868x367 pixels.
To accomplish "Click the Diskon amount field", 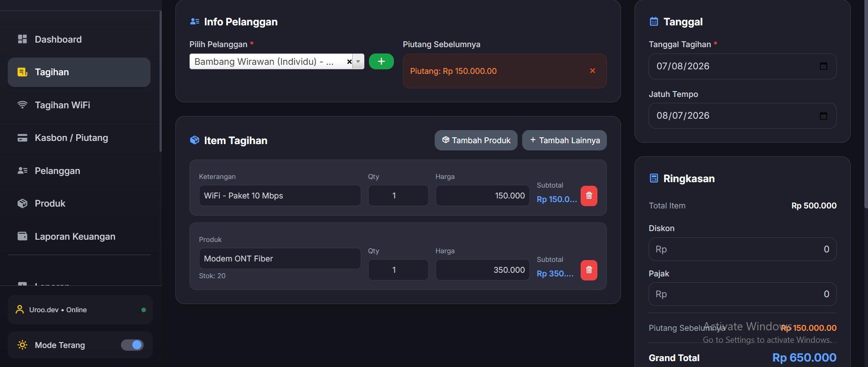I will pyautogui.click(x=742, y=249).
